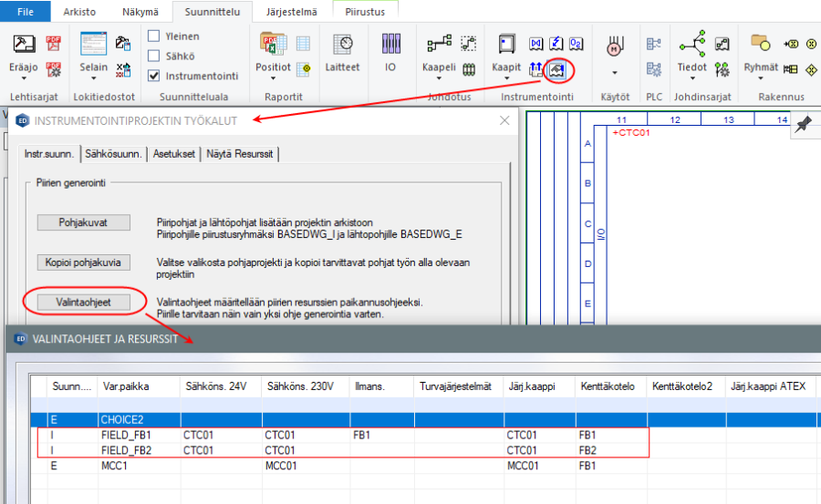The image size is (821, 504).
Task: Click the motor icon in Käytöt group
Action: tap(615, 45)
